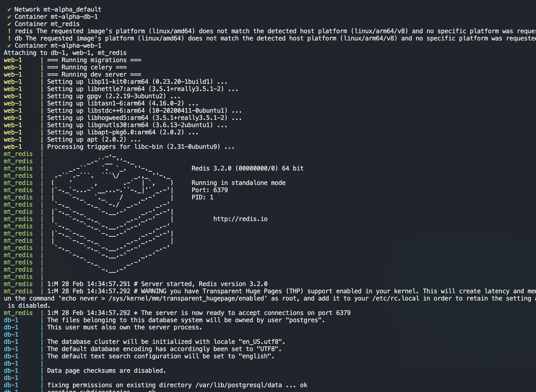Click the checkmark beside Container mt_redis
The width and height of the screenshot is (536, 392).
pos(9,24)
